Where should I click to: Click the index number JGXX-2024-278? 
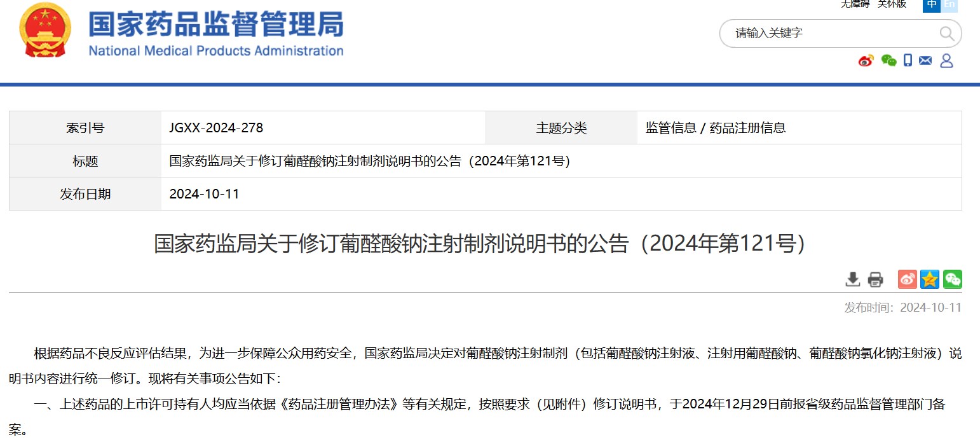click(216, 128)
